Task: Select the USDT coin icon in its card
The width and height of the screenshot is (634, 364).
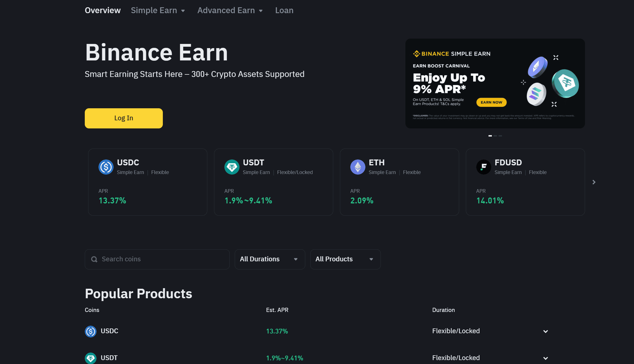Action: [x=232, y=167]
